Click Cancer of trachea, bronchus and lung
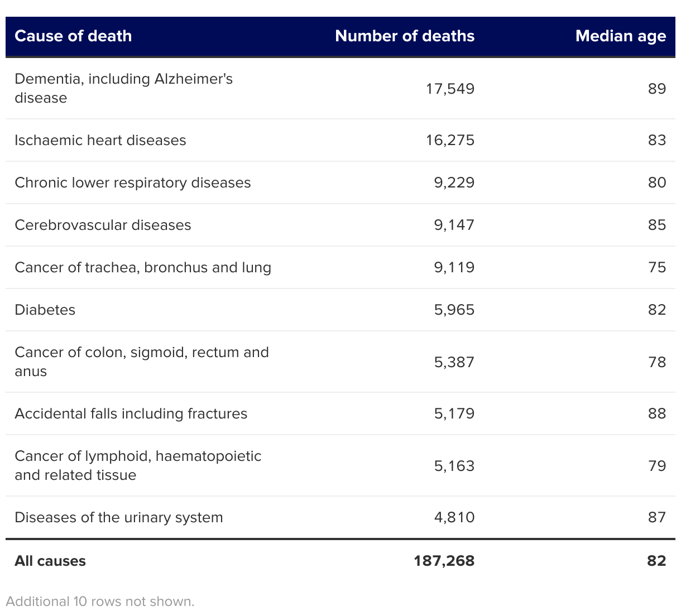 pos(143,267)
